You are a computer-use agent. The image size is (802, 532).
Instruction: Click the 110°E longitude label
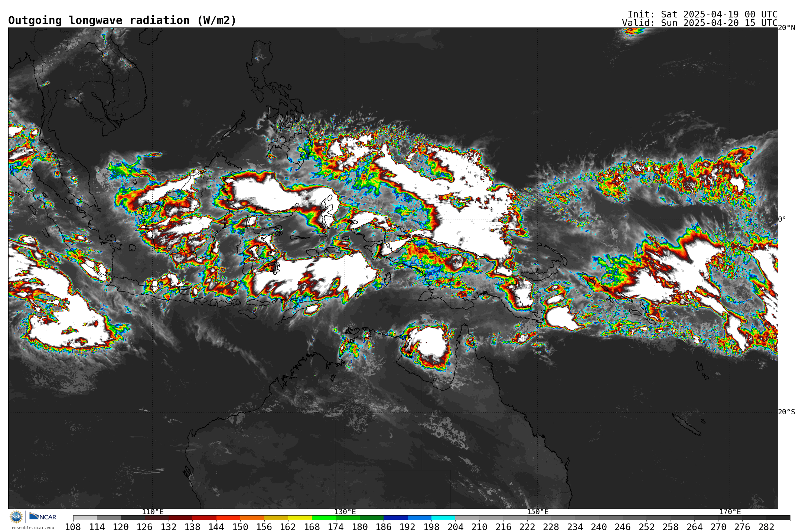point(153,512)
